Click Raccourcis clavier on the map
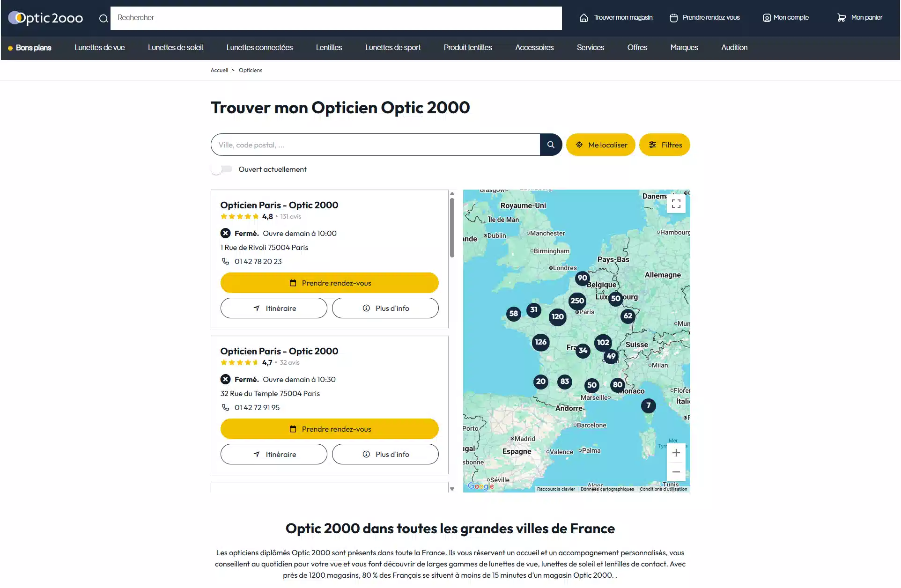The width and height of the screenshot is (901, 588). point(556,489)
